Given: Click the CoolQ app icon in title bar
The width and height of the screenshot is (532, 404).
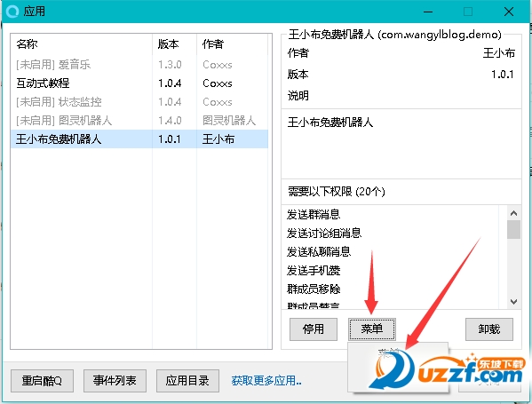Looking at the screenshot, I should 12,12.
